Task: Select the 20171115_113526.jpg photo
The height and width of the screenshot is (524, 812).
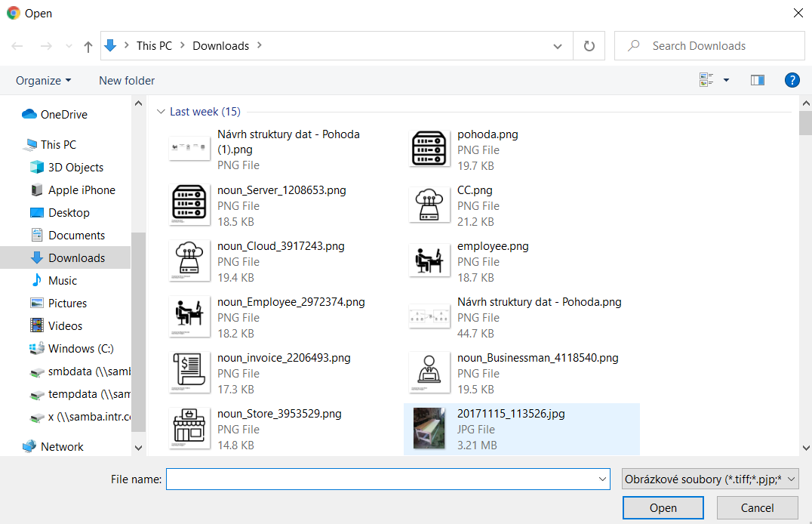Action: pyautogui.click(x=511, y=429)
